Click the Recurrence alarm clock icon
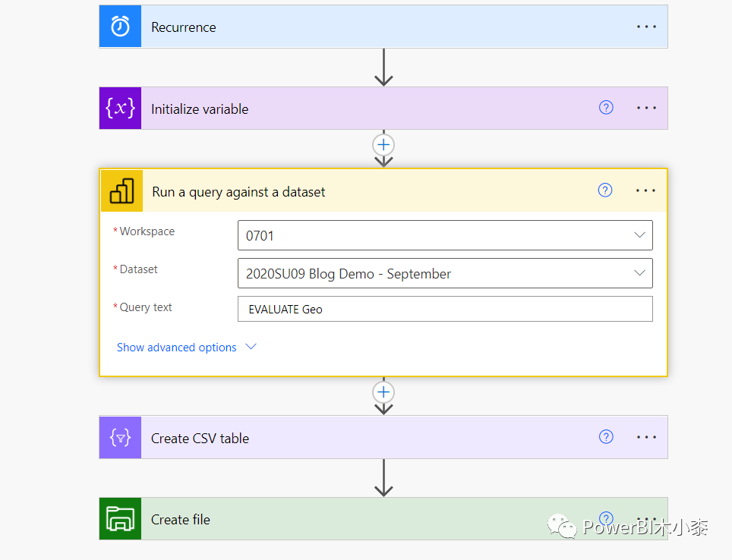The height and width of the screenshot is (560, 732). [x=120, y=26]
